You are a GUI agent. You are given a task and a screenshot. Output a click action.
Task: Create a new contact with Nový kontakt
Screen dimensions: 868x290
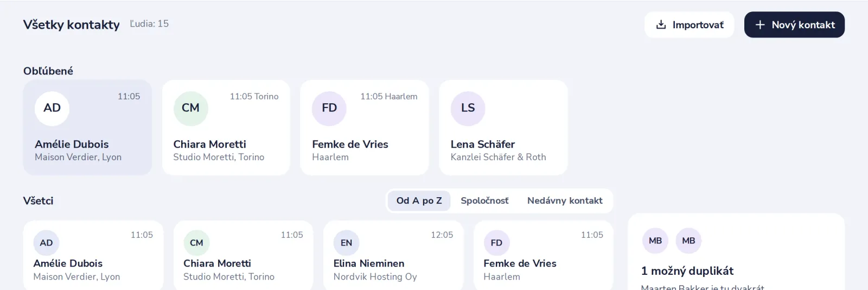tap(794, 24)
